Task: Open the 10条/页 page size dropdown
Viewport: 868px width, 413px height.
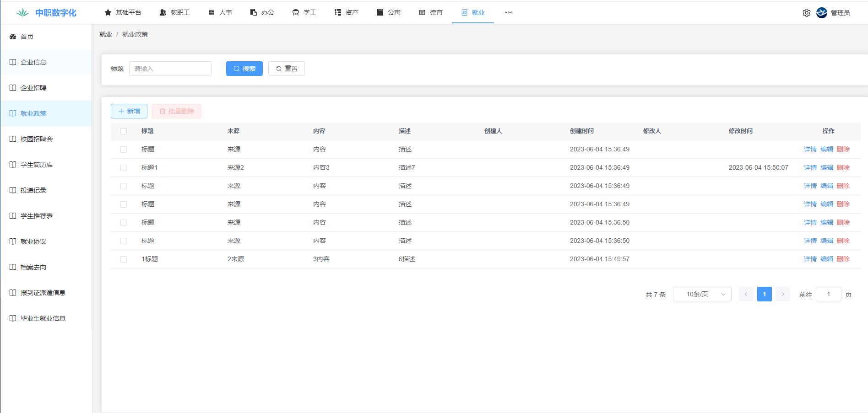Action: pos(702,294)
